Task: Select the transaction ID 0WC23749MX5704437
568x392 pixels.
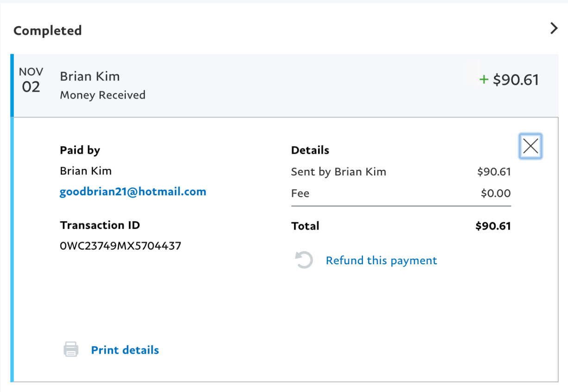Action: point(120,246)
